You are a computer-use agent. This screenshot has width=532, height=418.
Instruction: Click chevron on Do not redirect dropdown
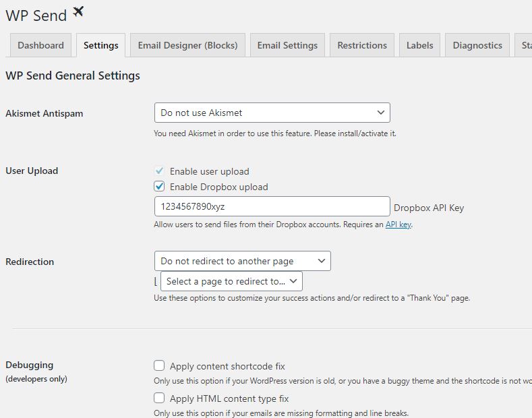[322, 261]
